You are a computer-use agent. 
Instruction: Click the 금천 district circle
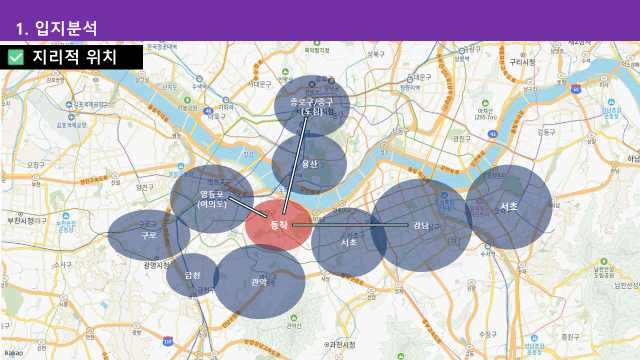pos(192,275)
